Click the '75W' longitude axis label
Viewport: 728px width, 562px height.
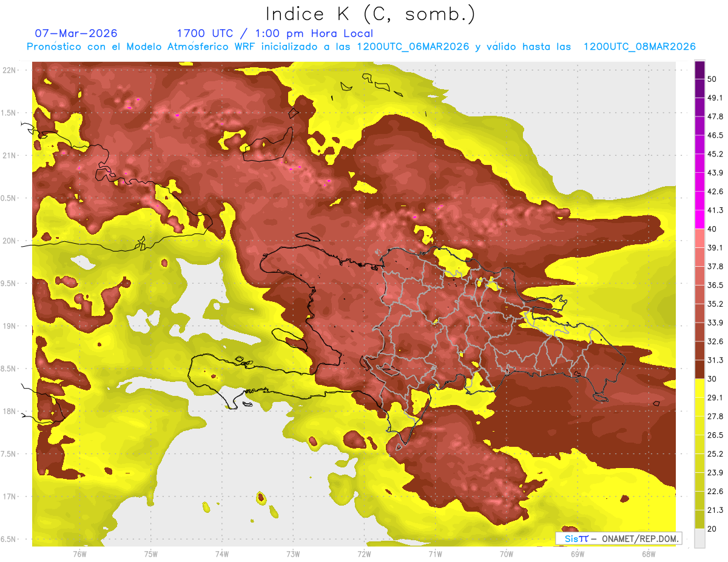tap(151, 554)
